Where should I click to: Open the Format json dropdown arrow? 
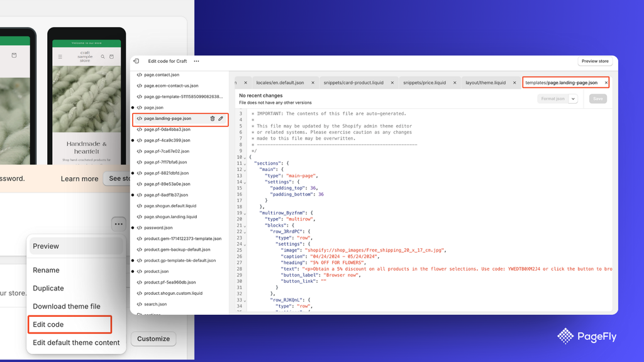tap(573, 99)
